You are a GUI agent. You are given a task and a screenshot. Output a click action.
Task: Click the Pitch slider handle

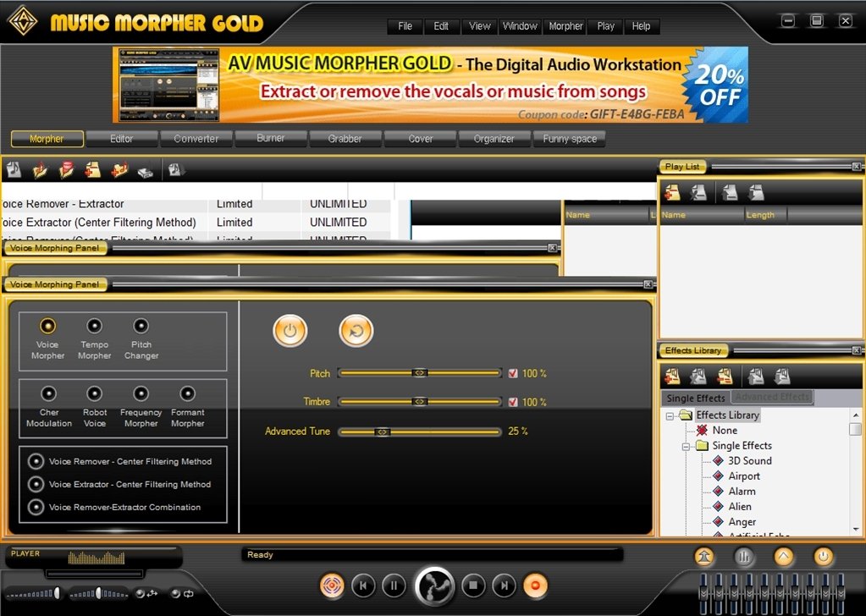[x=420, y=373]
